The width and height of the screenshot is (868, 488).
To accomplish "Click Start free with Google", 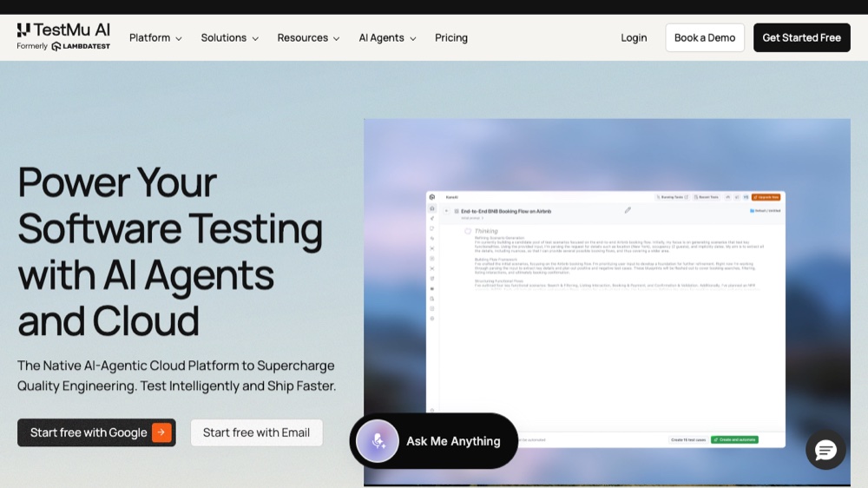I will pos(96,432).
